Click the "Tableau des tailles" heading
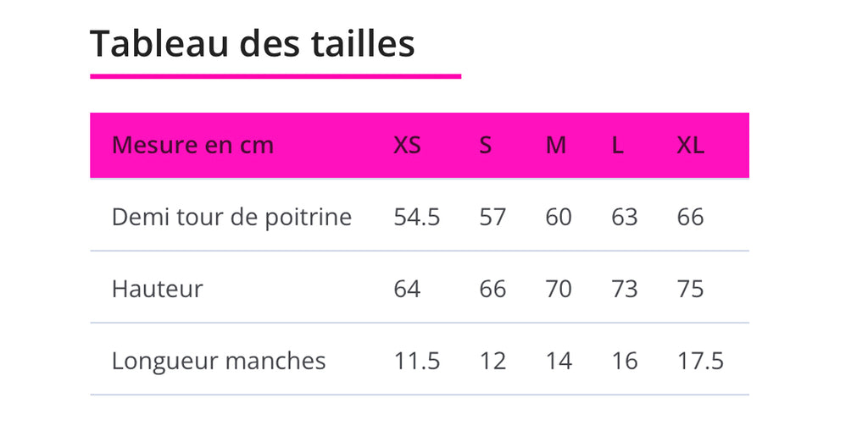The image size is (868, 431). click(252, 43)
